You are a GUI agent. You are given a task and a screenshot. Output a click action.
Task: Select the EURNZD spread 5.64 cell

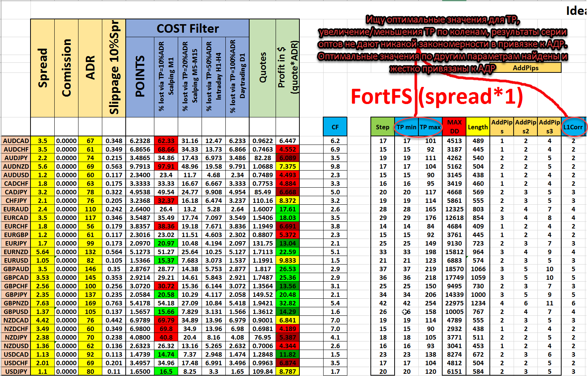(42, 252)
